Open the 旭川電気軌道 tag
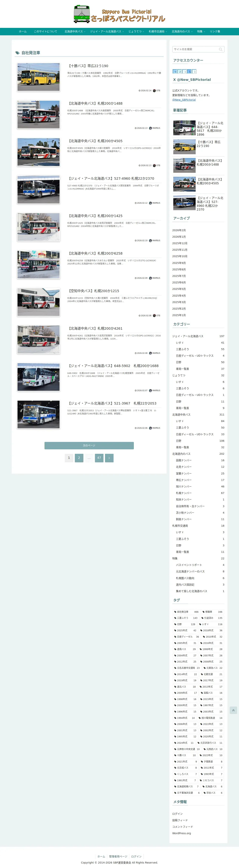This screenshot has width=239, height=868. [211, 718]
